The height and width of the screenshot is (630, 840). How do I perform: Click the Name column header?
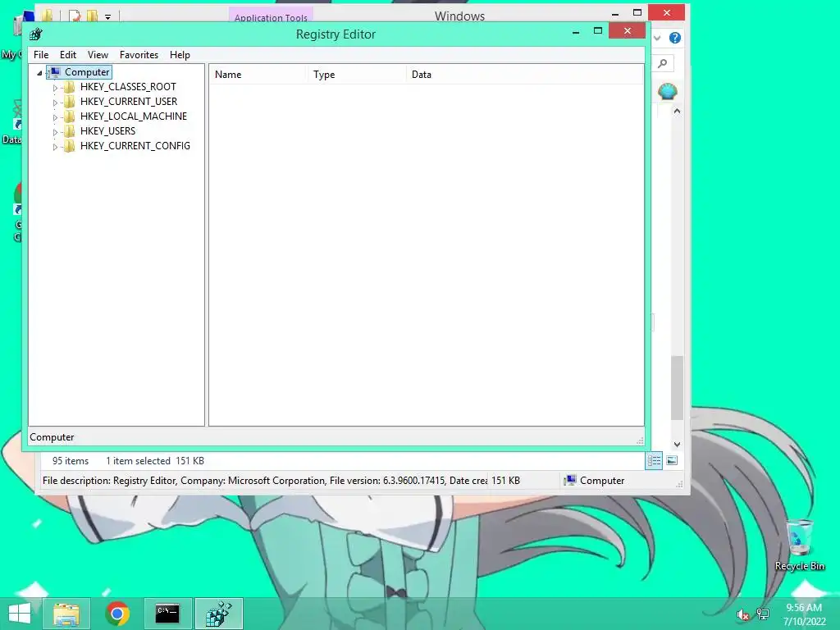[x=258, y=75]
